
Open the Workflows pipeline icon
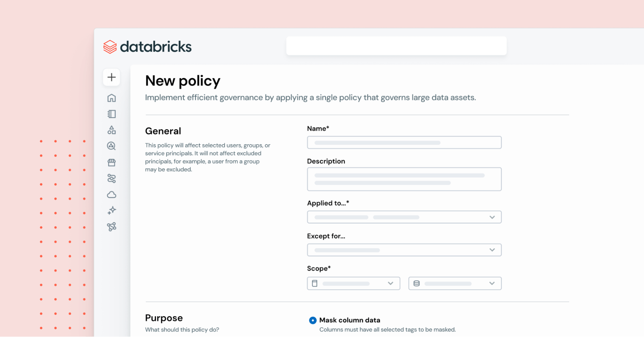pos(111,178)
